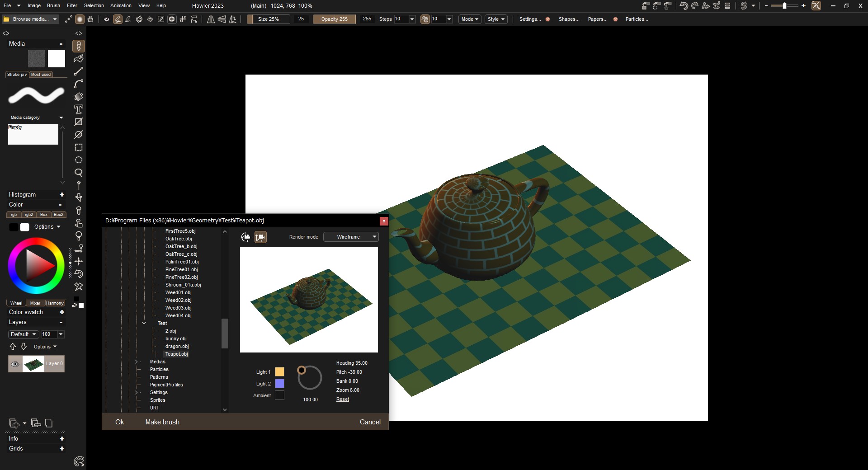This screenshot has height=470, width=868.
Task: Click the Light 1 color swatch
Action: click(280, 372)
